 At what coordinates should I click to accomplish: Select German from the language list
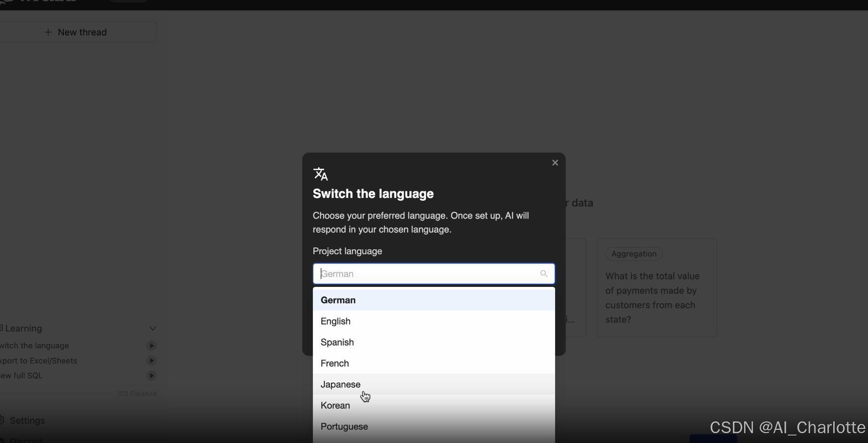434,300
